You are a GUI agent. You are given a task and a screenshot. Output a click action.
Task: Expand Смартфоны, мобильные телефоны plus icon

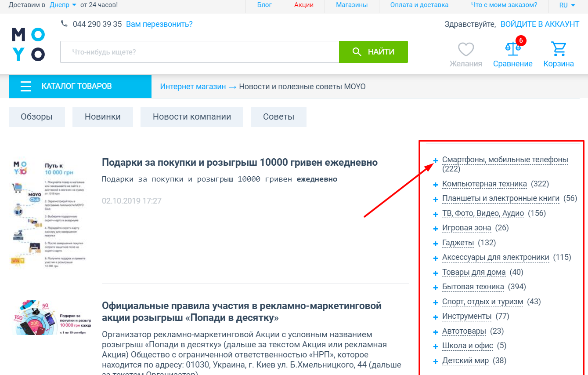pos(436,161)
